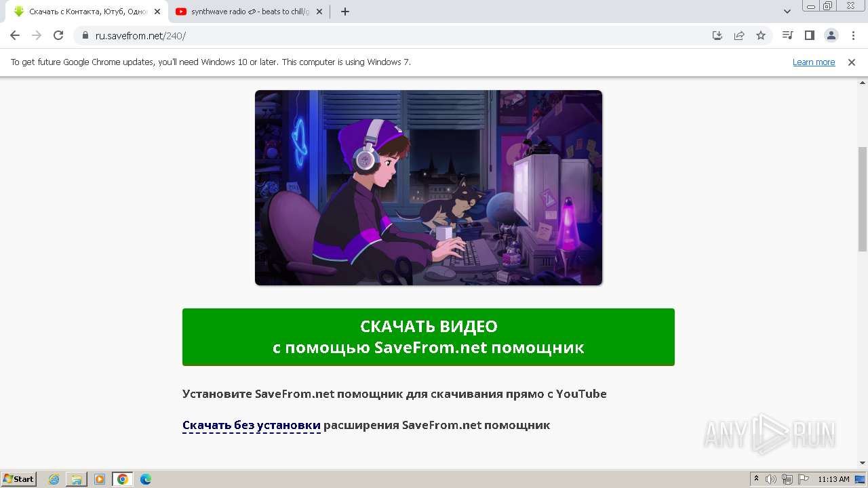The image size is (868, 488).
Task: Open the media control icon
Action: pyautogui.click(x=787, y=35)
